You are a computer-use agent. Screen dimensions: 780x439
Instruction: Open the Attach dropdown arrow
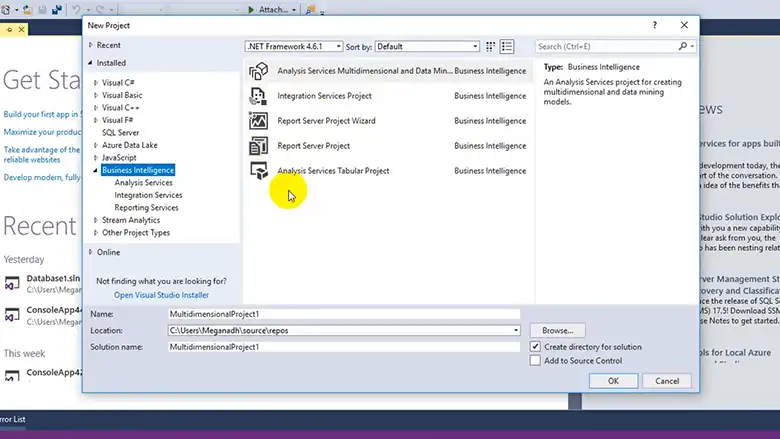pos(294,10)
